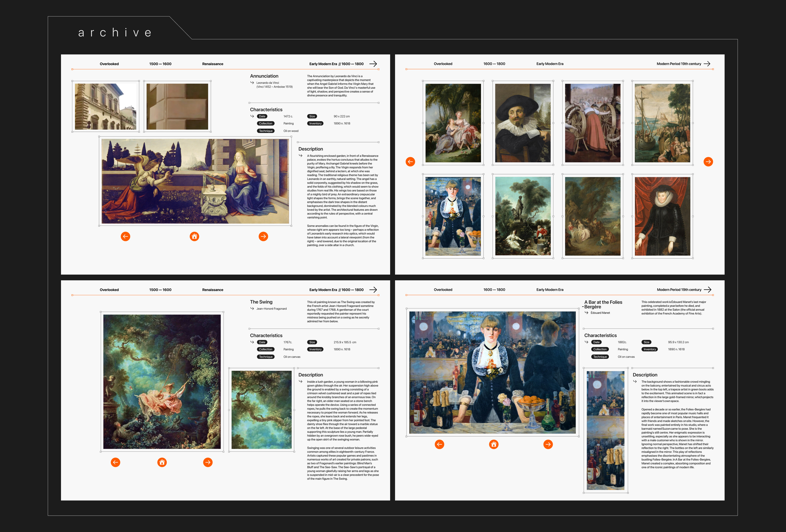Click home icon under The Swing painting
Image resolution: width=786 pixels, height=532 pixels.
[162, 462]
